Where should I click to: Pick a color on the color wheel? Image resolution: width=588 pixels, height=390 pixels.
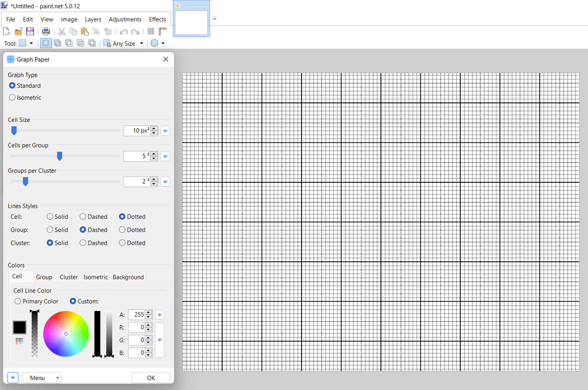(66, 334)
